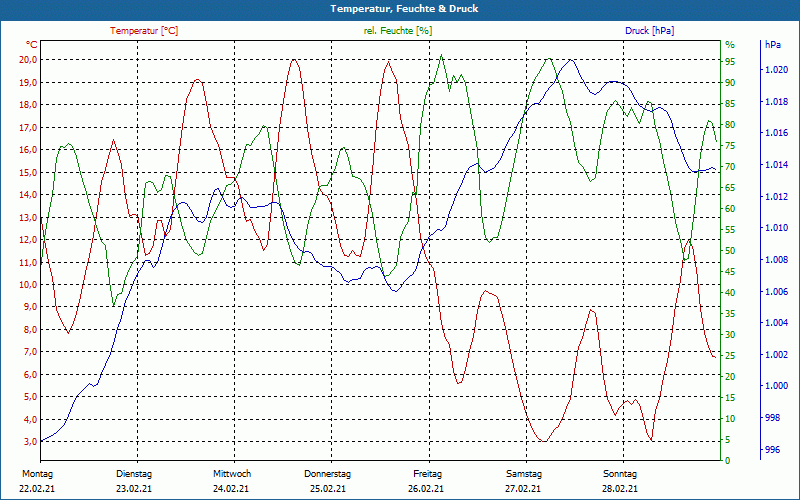800x500 pixels.
Task: Click the '15,0' temperature axis value
Action: coord(30,172)
